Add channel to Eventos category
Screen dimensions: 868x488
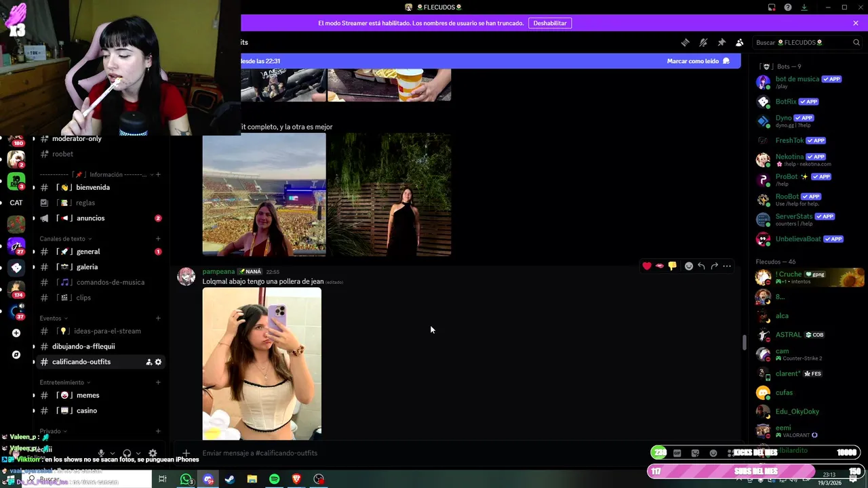(x=158, y=318)
